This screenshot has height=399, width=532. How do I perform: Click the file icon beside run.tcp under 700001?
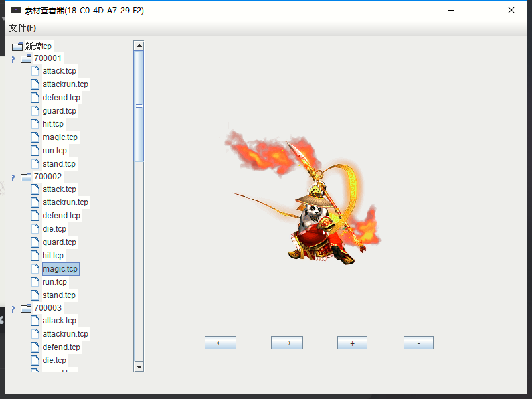(35, 151)
